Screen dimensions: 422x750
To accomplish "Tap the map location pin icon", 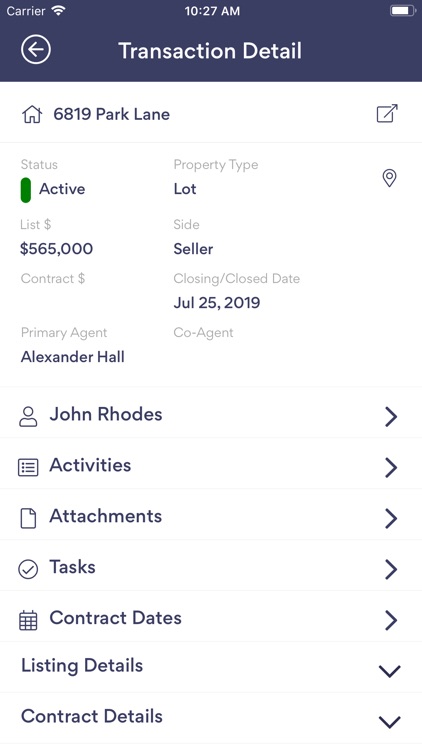I will click(389, 178).
